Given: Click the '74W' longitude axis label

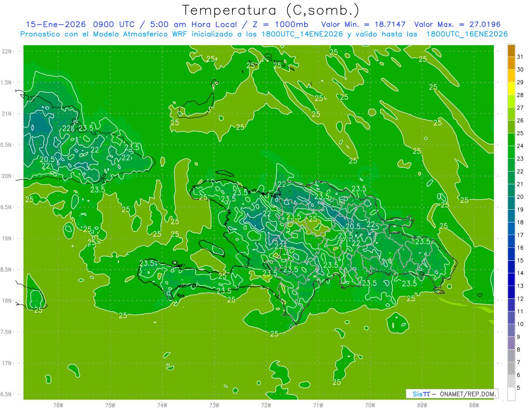Looking at the screenshot, I should point(162,405).
